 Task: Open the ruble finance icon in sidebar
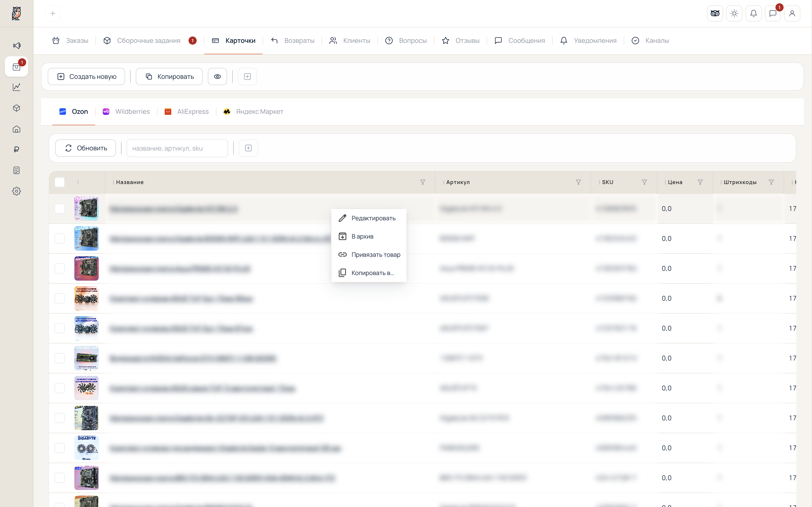click(16, 150)
